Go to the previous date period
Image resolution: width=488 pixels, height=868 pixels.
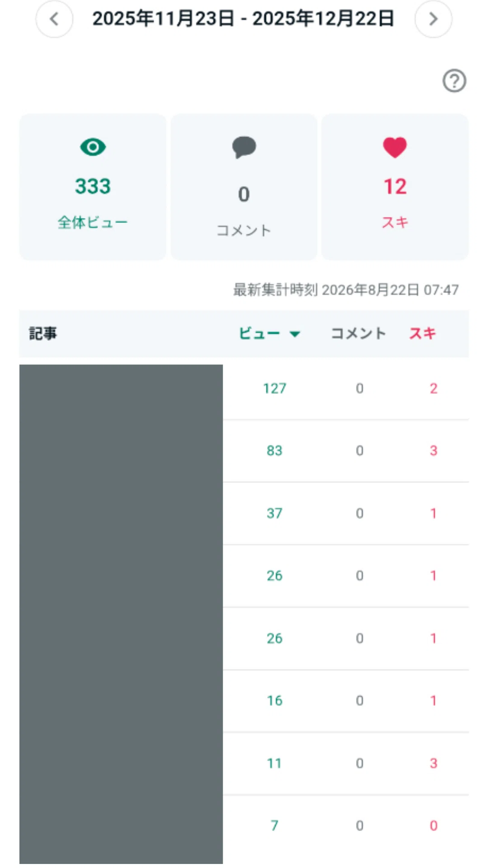pos(54,19)
